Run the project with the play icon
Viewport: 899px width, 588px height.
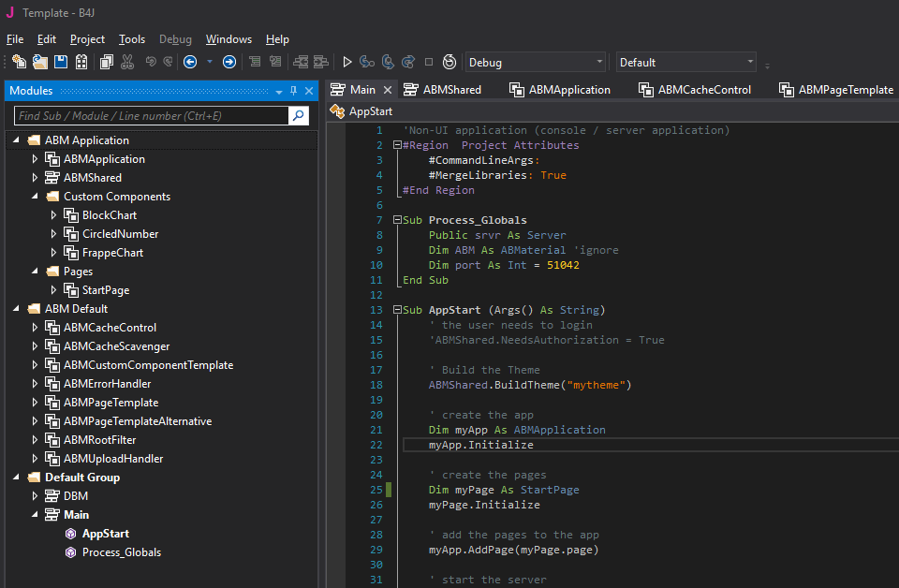(346, 62)
